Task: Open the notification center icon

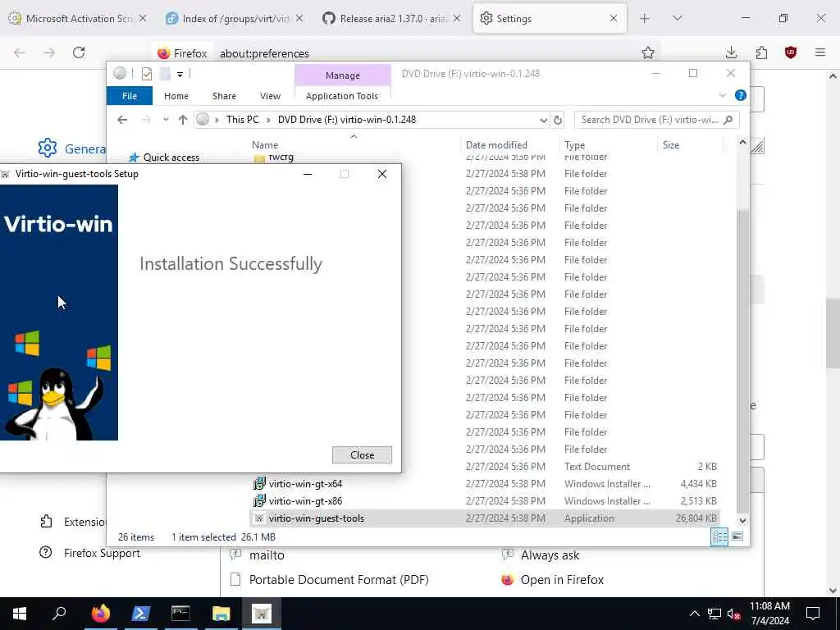Action: click(x=813, y=614)
